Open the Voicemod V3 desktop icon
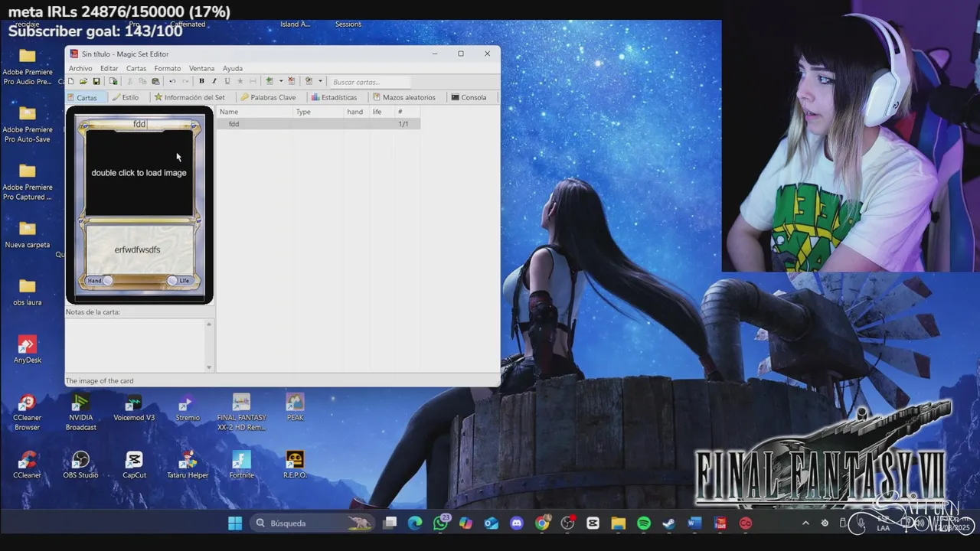The image size is (980, 551). pos(134,408)
